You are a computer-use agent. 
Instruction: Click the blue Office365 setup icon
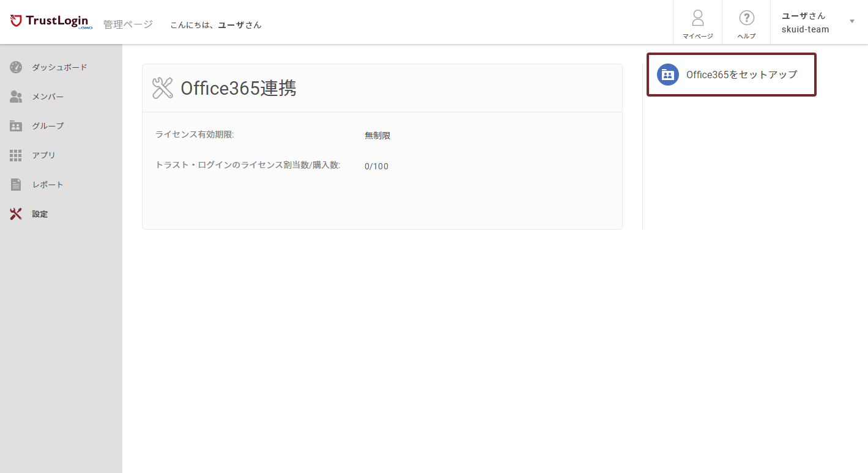[668, 75]
